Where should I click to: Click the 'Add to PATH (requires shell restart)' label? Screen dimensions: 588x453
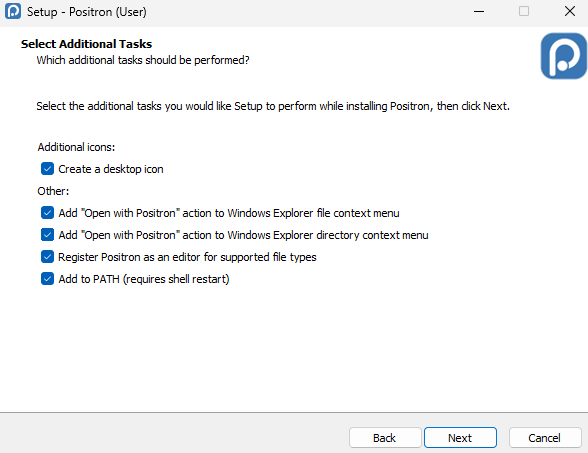tap(144, 279)
